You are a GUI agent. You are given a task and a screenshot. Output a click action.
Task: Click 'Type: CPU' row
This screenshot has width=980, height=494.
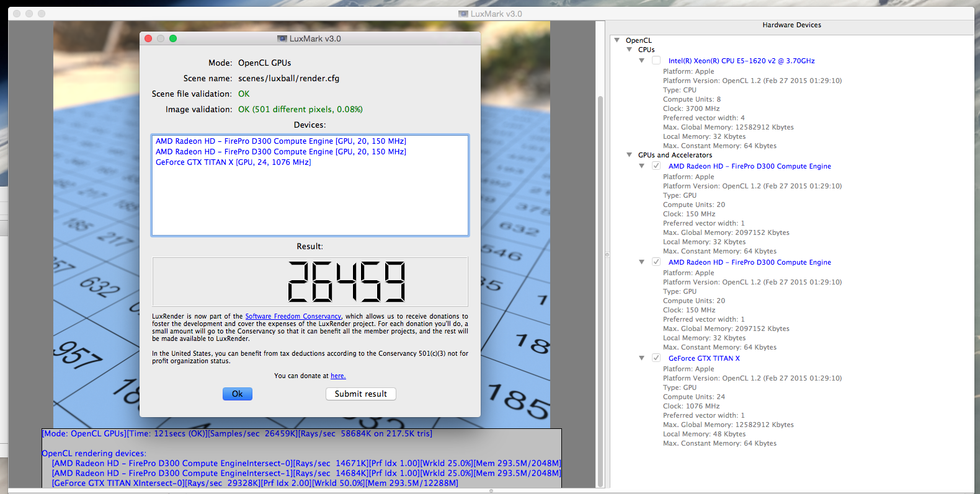click(679, 90)
